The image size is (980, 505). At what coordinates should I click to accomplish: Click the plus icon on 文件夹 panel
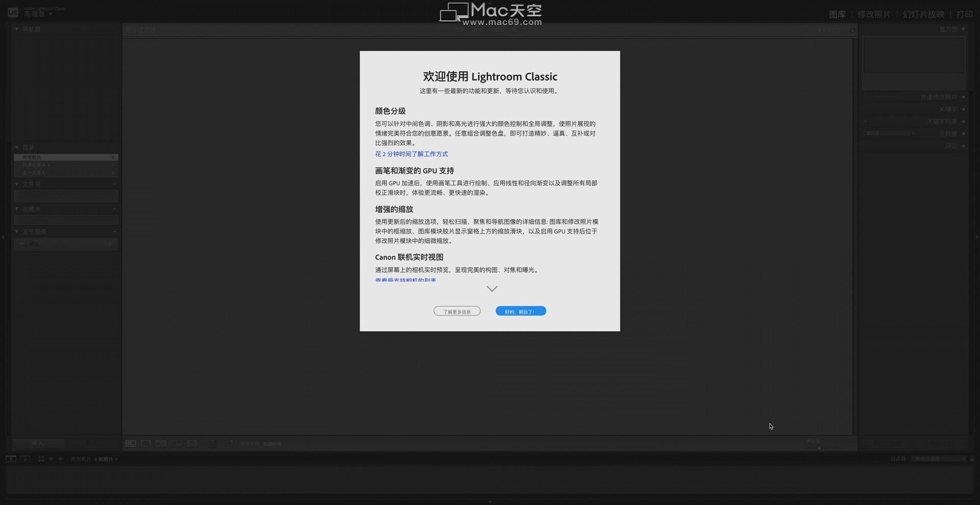[x=114, y=184]
